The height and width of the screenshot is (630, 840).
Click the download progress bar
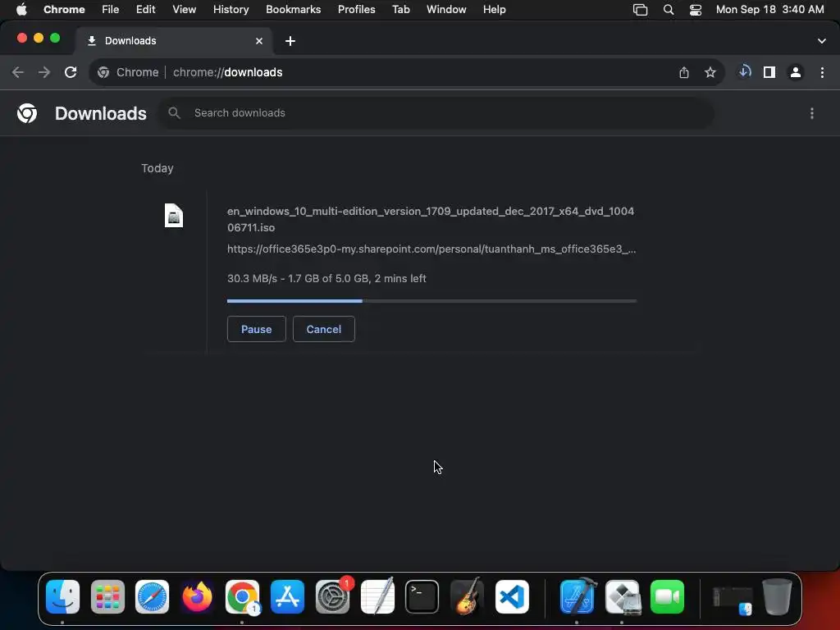pyautogui.click(x=431, y=301)
